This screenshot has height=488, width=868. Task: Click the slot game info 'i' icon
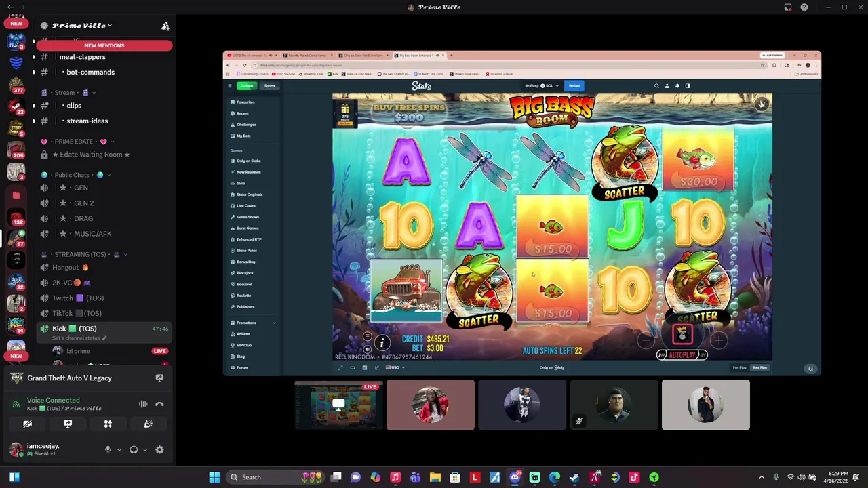coord(382,343)
